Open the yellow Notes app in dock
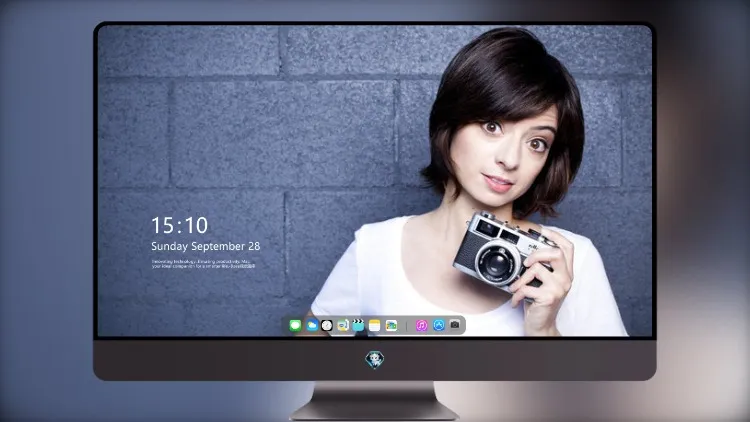 pos(375,325)
